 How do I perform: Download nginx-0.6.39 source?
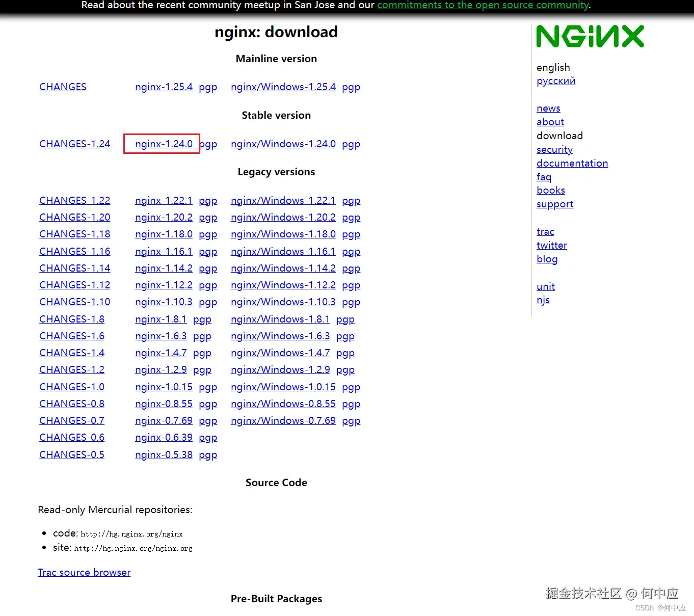pyautogui.click(x=164, y=438)
